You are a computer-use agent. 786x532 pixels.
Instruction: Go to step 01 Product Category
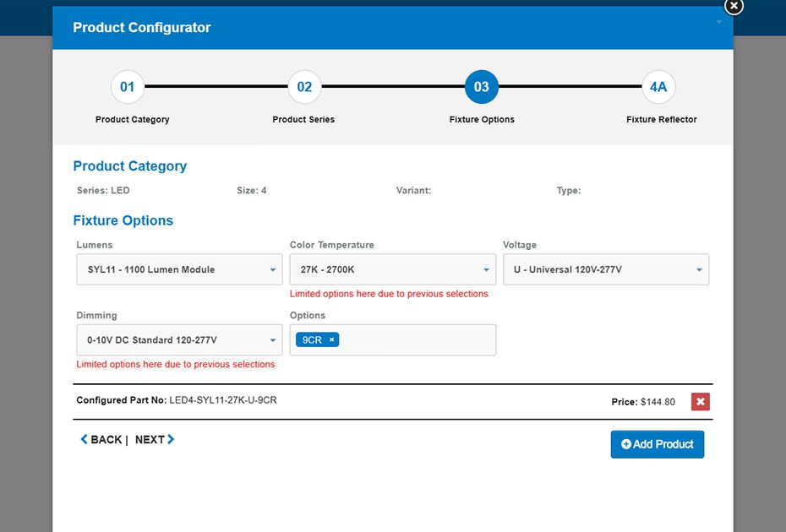pyautogui.click(x=127, y=87)
